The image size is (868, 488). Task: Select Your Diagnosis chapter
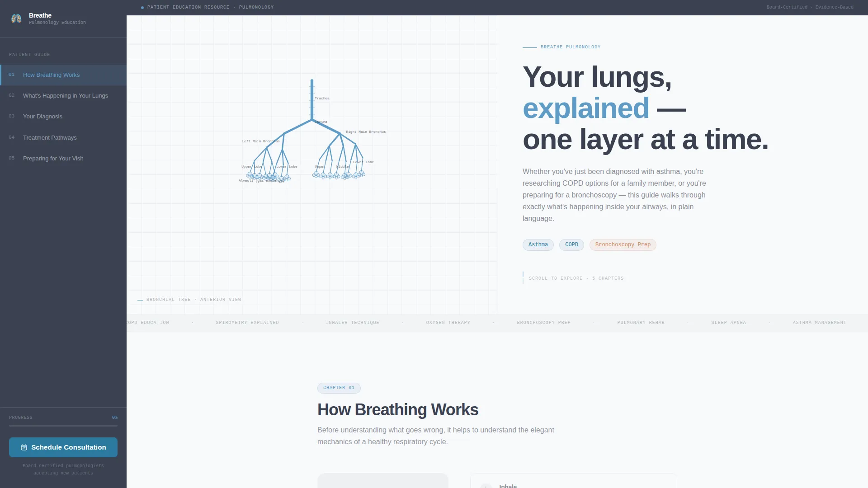point(63,117)
